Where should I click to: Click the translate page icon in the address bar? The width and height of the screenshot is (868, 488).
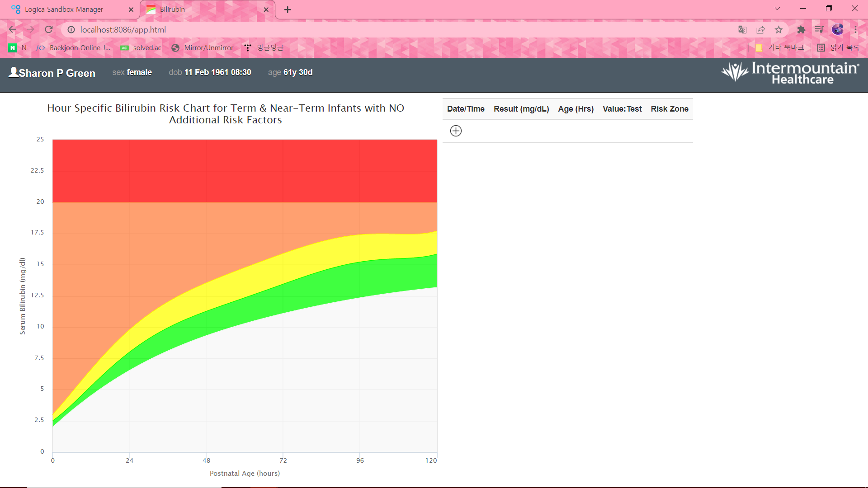tap(742, 30)
